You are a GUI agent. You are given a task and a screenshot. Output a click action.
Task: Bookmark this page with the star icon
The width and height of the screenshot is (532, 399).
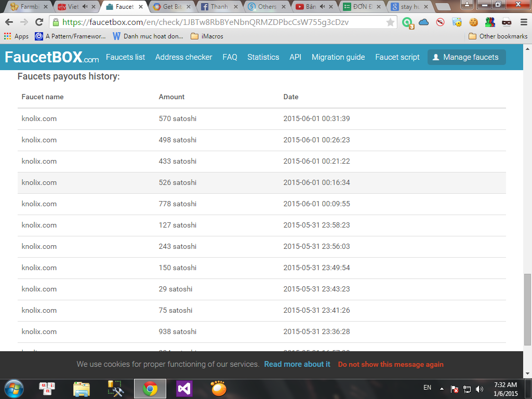point(390,22)
